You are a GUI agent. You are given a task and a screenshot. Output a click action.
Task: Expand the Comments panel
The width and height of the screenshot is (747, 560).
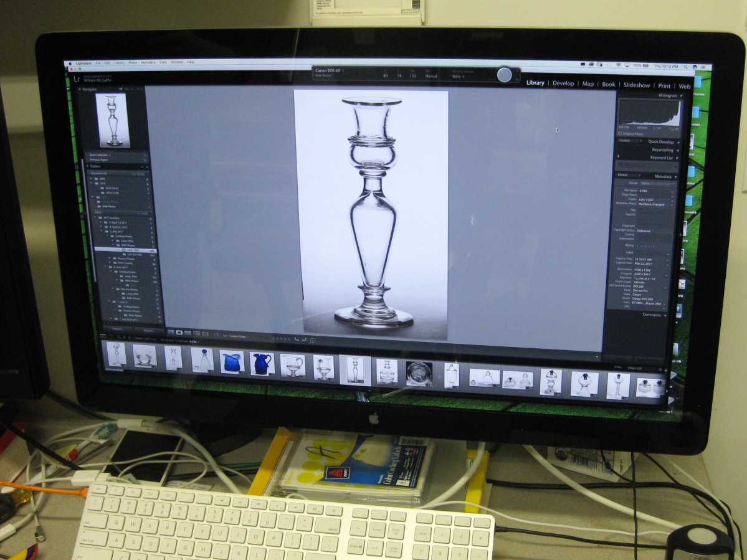[x=665, y=316]
